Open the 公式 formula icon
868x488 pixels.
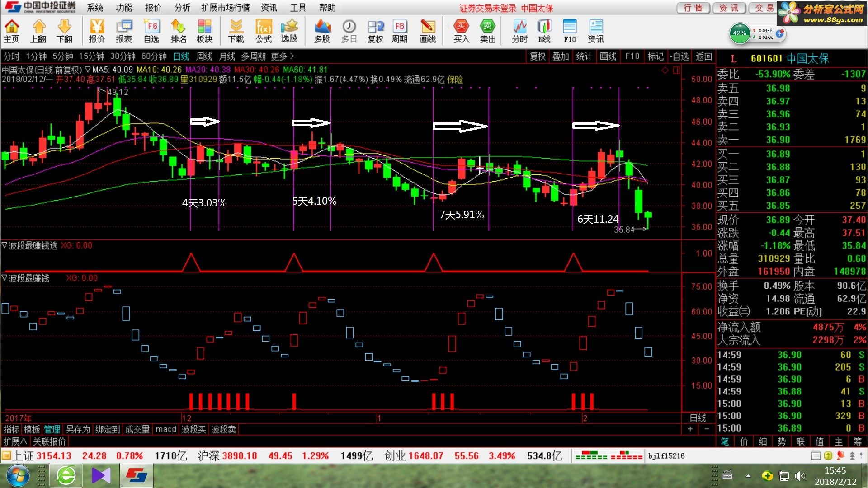(264, 31)
